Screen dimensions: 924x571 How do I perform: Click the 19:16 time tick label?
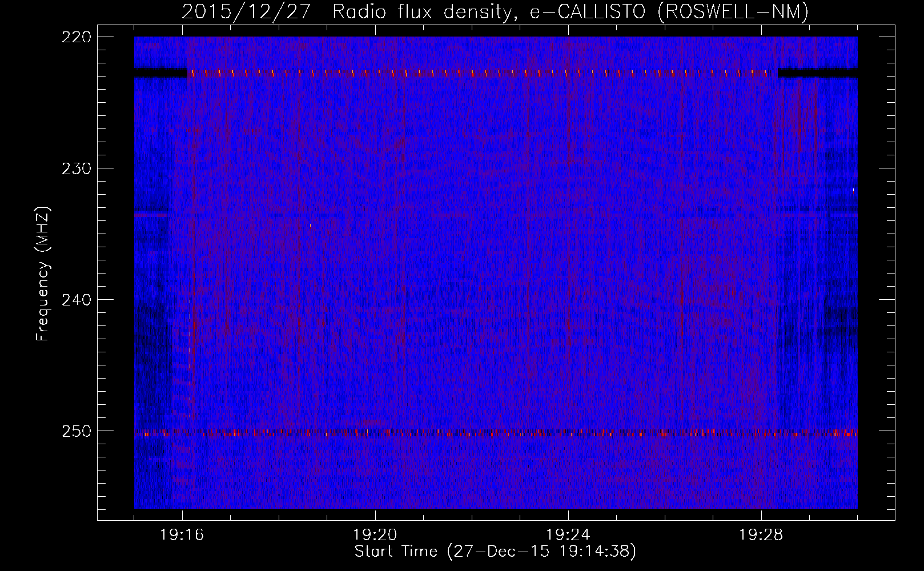tap(182, 534)
